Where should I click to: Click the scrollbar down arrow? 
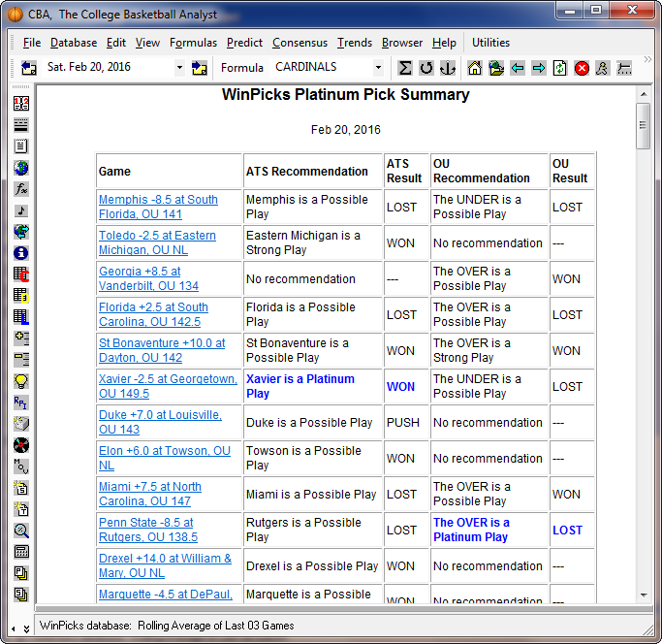pos(644,595)
